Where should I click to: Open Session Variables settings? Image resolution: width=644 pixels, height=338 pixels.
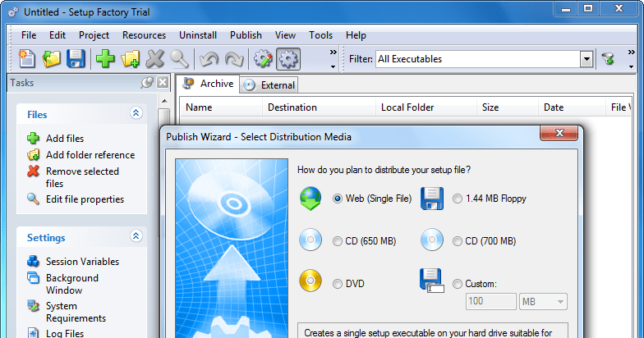[82, 262]
